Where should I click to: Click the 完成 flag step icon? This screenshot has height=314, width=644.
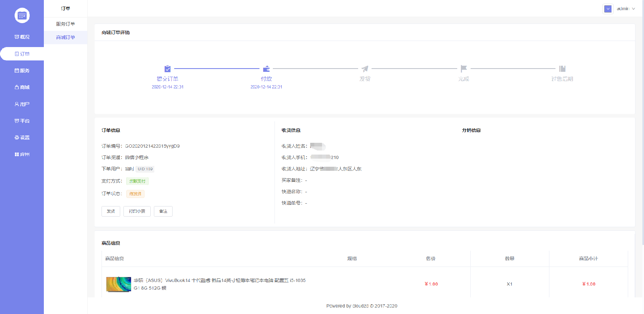[x=464, y=69]
